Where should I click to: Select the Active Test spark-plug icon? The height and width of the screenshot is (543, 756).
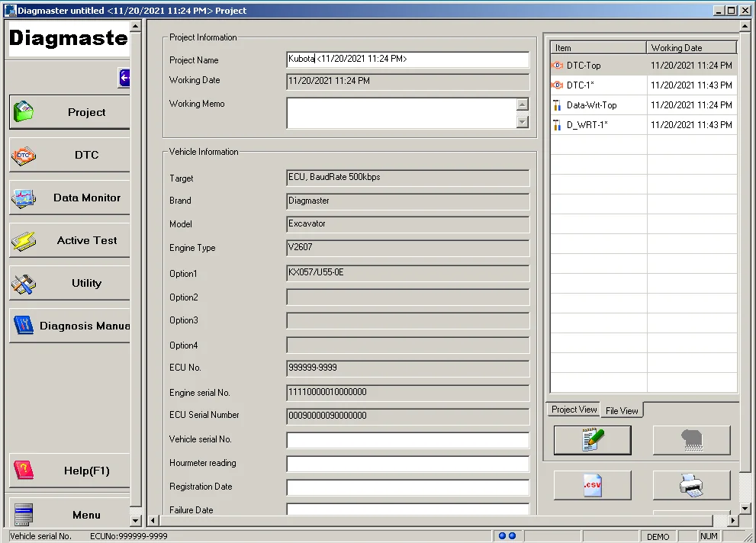pyautogui.click(x=23, y=239)
